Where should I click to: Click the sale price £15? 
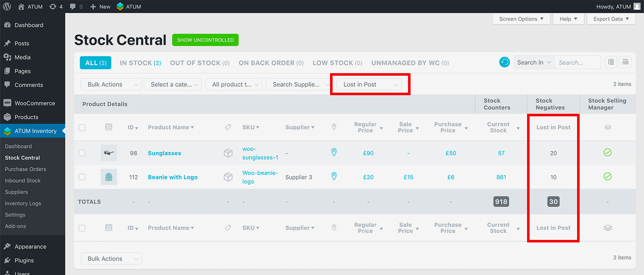(408, 177)
